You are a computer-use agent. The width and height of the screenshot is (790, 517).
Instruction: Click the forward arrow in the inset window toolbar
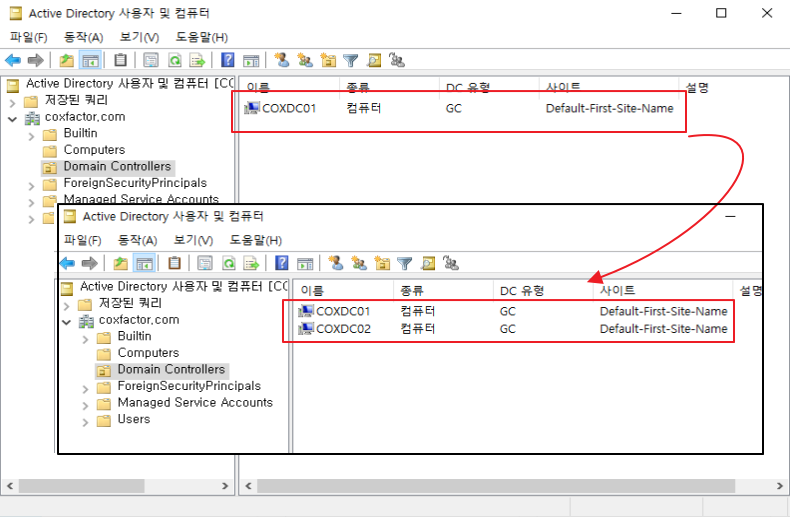89,263
